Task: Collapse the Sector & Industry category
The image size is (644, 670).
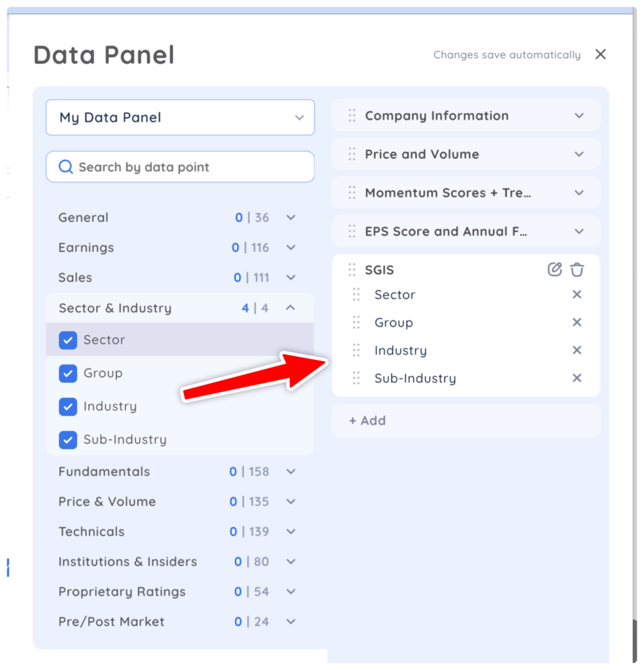Action: (x=290, y=308)
